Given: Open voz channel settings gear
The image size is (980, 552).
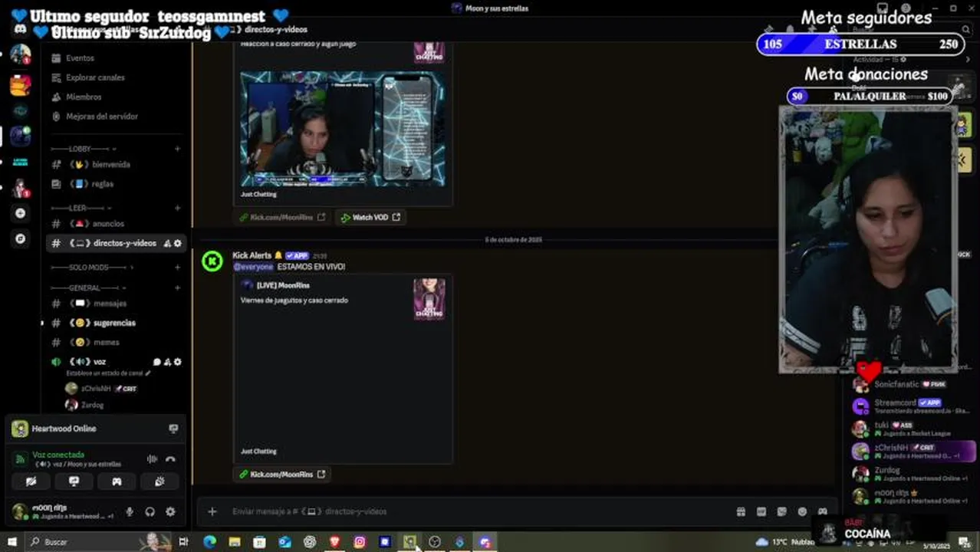Looking at the screenshot, I should [x=177, y=362].
